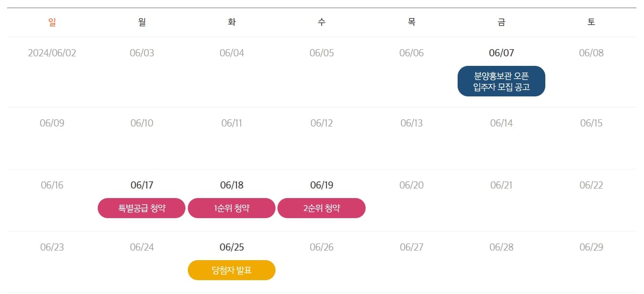Click the 2순위 청약 event label
This screenshot has width=644, height=294.
point(321,208)
